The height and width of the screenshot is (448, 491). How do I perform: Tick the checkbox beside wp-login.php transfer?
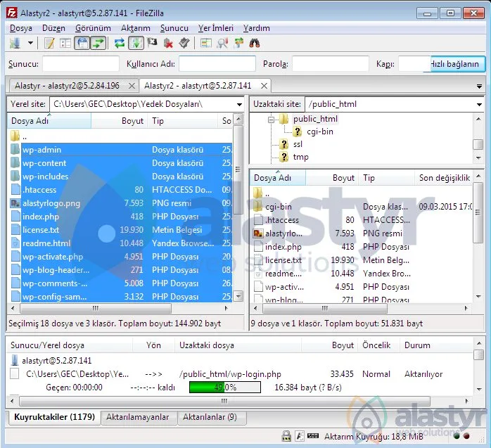pos(14,373)
